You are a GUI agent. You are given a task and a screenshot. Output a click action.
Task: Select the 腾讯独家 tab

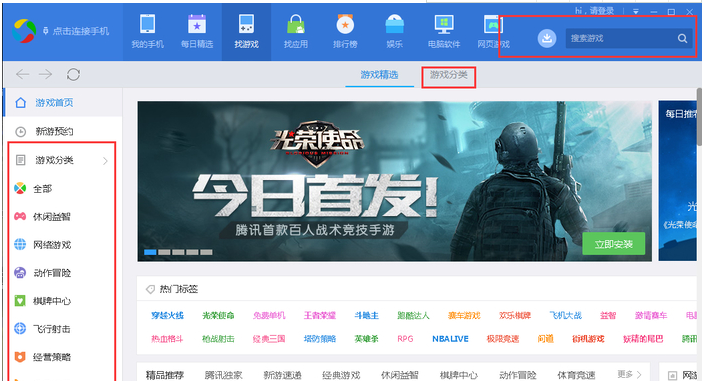coord(223,375)
